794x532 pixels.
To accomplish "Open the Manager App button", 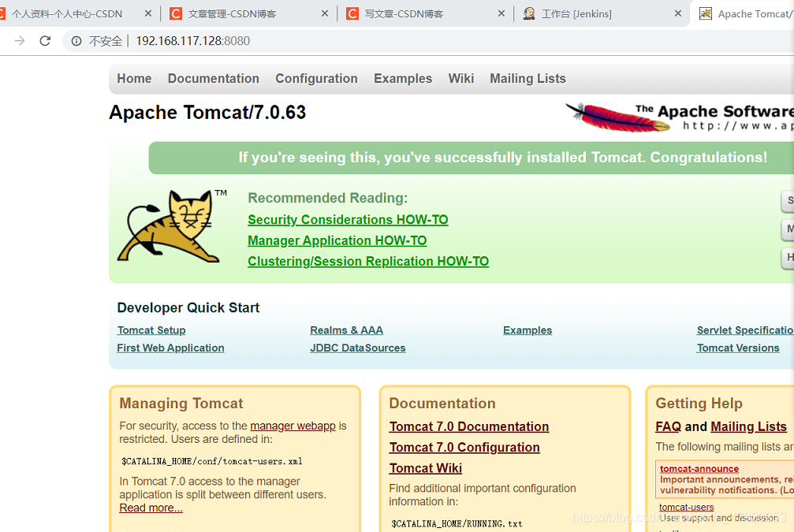I will pos(788,229).
